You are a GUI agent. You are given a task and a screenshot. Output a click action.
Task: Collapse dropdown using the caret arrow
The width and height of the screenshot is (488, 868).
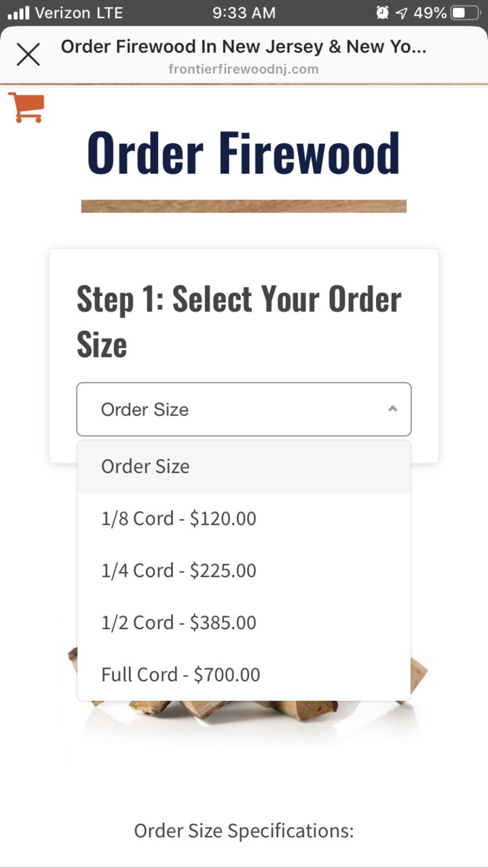[392, 409]
